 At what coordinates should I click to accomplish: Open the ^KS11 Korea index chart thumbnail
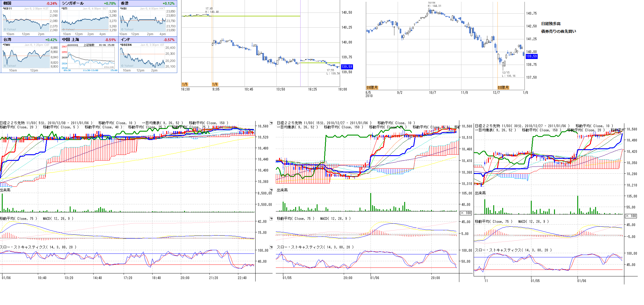click(26, 20)
